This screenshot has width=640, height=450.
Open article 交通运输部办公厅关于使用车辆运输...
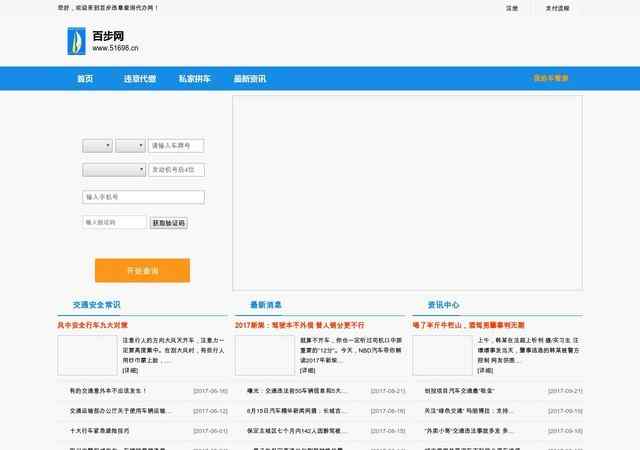120,411
